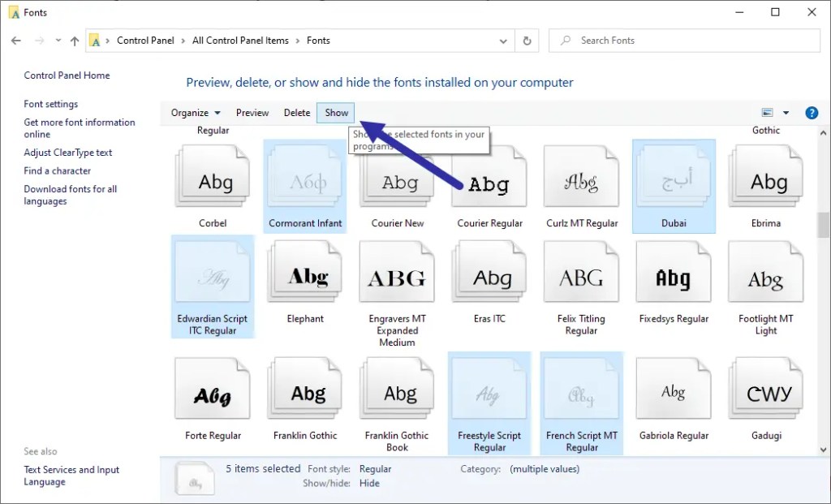This screenshot has width=831, height=504.
Task: Expand the chevron before Control Panel breadcrumb
Action: click(x=108, y=41)
